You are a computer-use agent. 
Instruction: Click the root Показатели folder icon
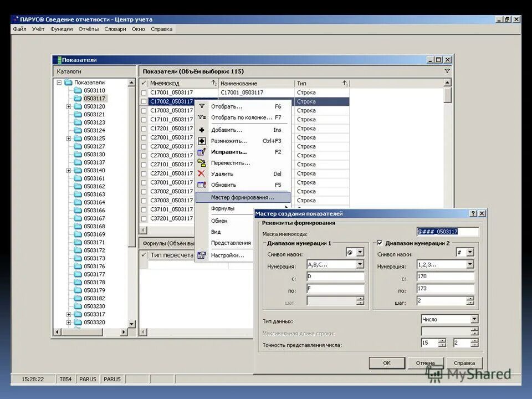click(68, 83)
